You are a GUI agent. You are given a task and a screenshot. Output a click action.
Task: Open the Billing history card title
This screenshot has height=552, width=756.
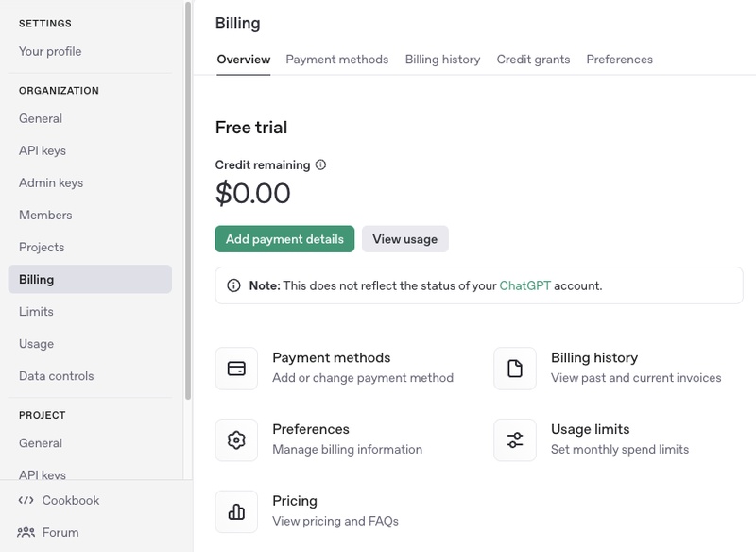tap(594, 357)
